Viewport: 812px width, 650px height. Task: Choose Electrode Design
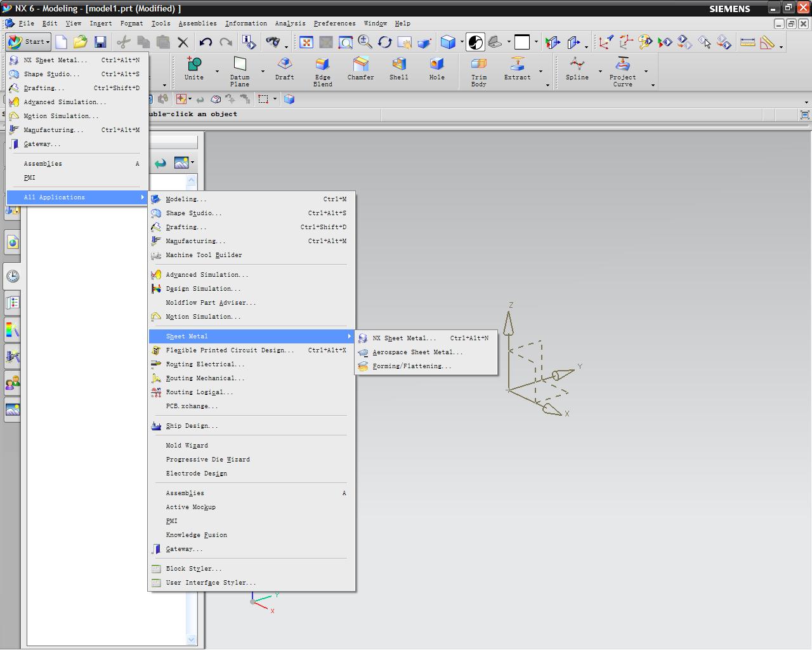pos(252,474)
